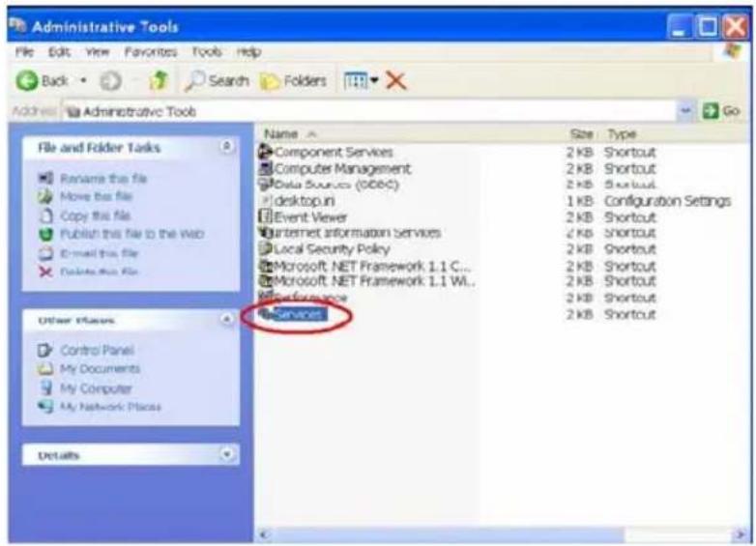Click the My Computer icon
The height and width of the screenshot is (546, 756).
click(x=45, y=388)
